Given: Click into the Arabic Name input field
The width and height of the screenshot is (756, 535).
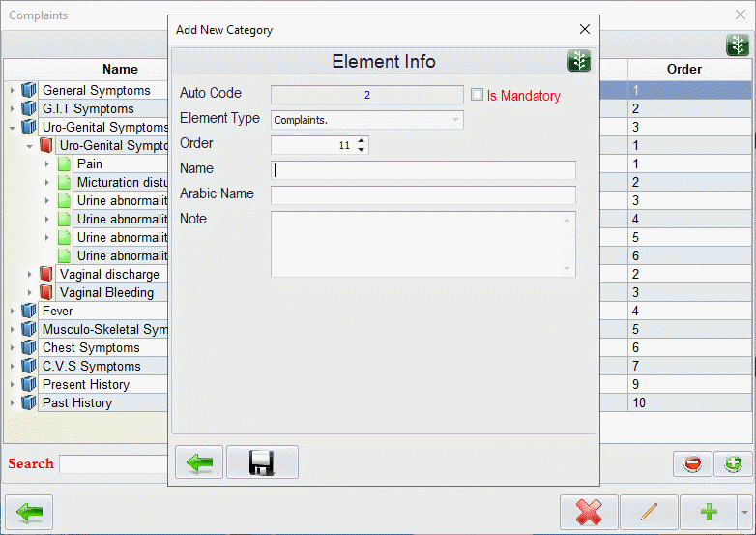Looking at the screenshot, I should pos(423,194).
